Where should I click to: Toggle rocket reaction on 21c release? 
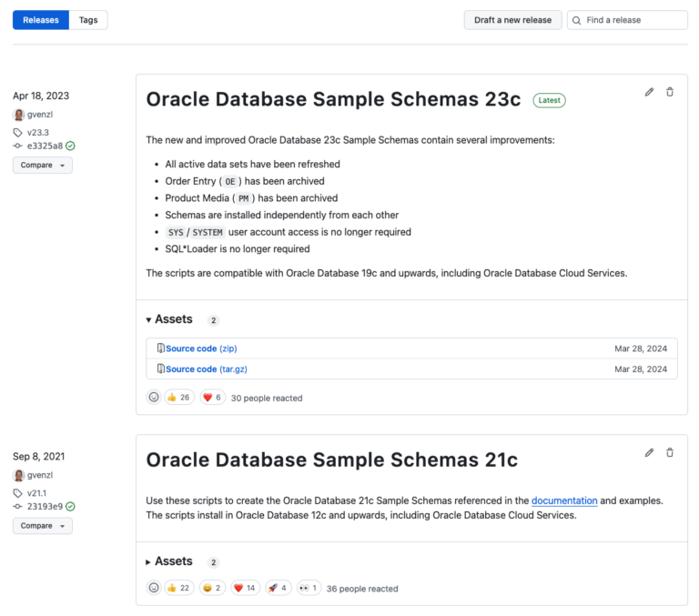click(279, 588)
